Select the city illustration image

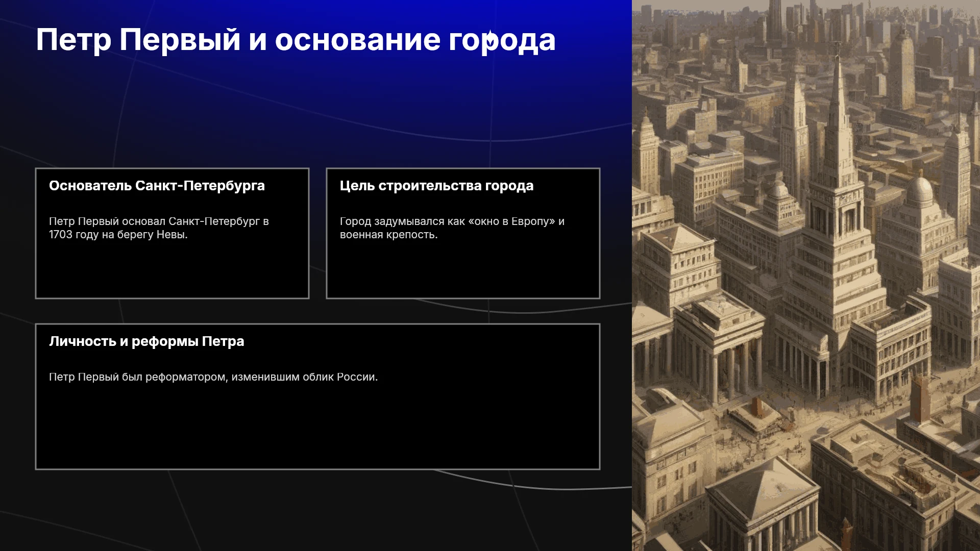coord(806,275)
